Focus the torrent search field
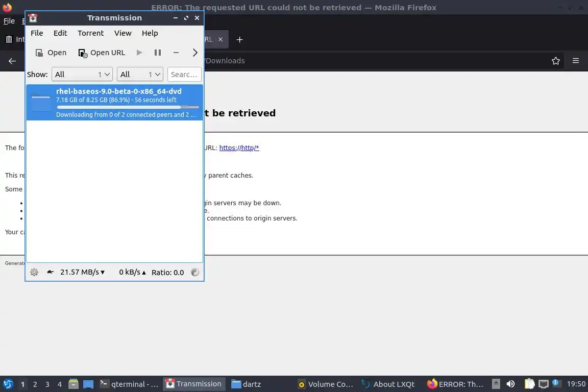588x392 pixels. (184, 75)
